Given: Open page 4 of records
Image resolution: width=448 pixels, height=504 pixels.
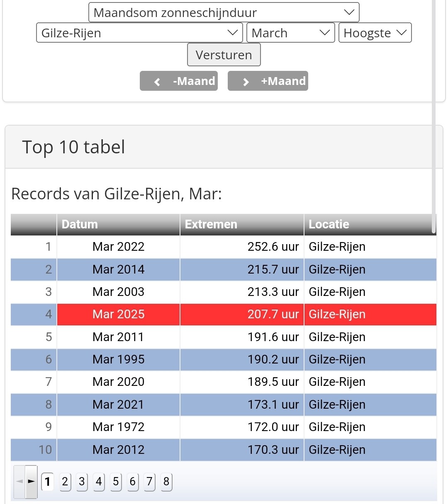Looking at the screenshot, I should click(99, 482).
